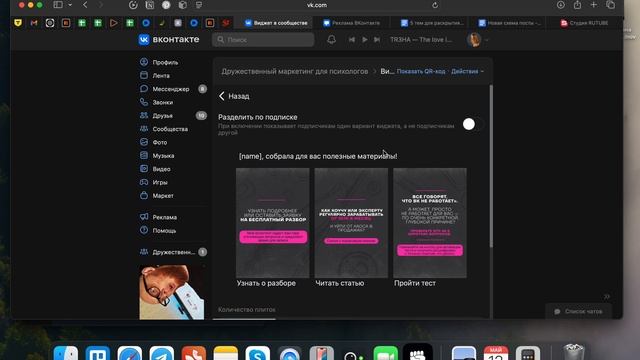This screenshot has height=360, width=640.
Task: Open Дружественн... community shortcut in sidebar
Action: tap(172, 252)
